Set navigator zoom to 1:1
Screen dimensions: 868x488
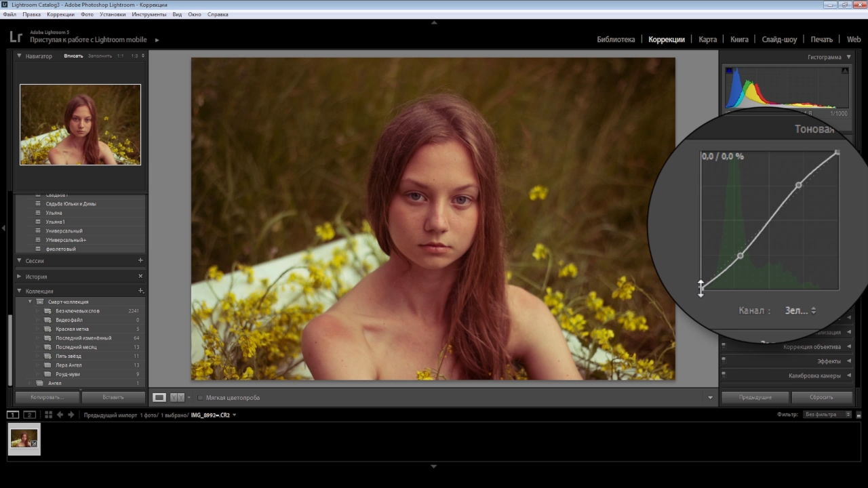[x=120, y=56]
